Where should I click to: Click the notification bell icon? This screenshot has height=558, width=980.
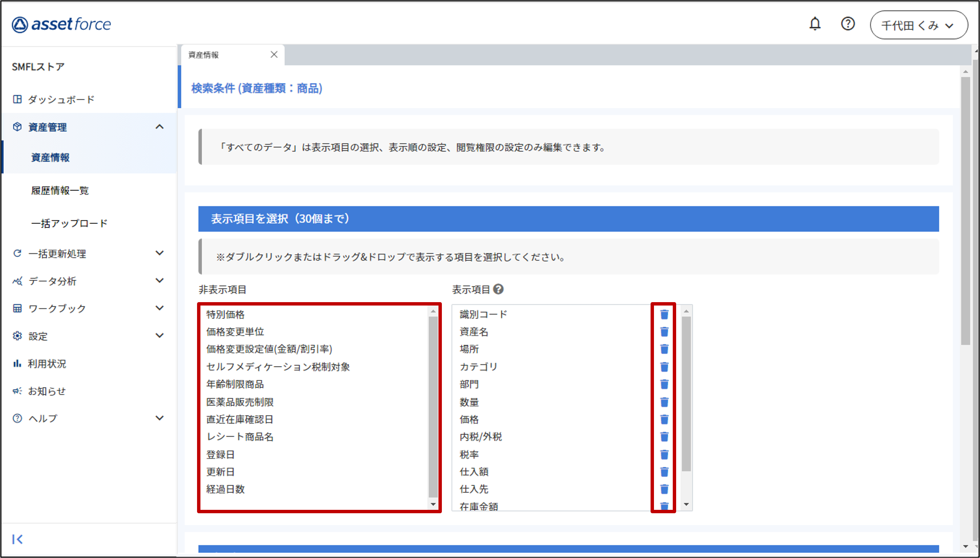[x=815, y=24]
